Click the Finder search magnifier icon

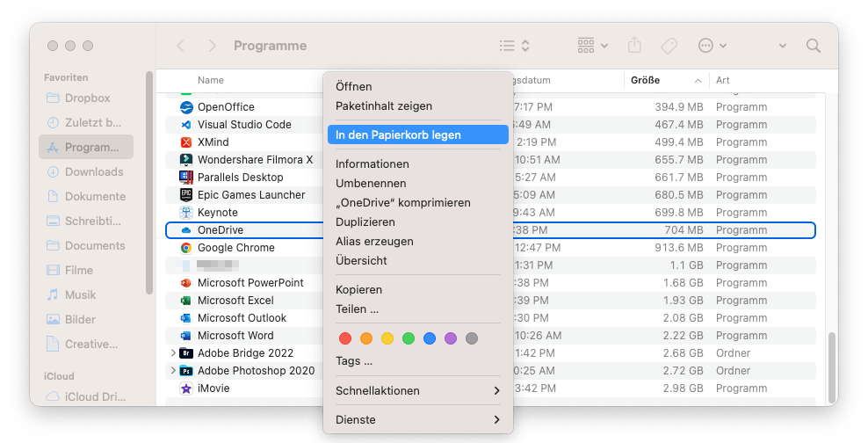814,46
